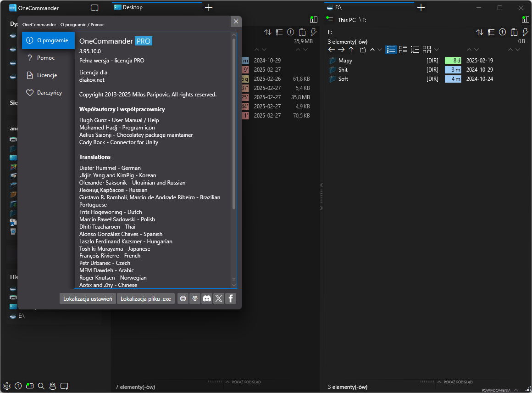
Task: Click the This PC breadcrumb in the right pane
Action: [347, 20]
